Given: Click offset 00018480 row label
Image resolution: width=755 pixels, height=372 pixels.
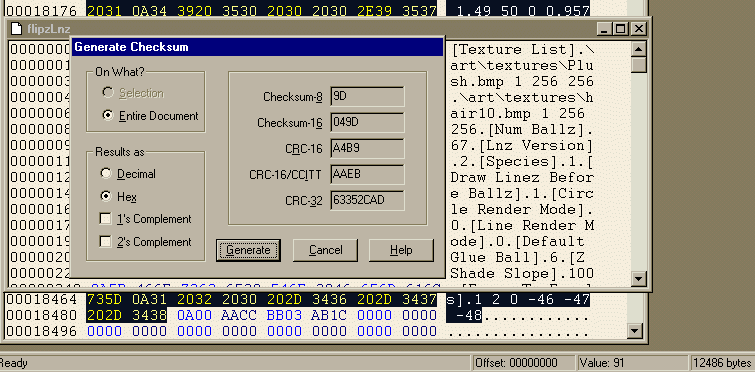Looking at the screenshot, I should pyautogui.click(x=41, y=315).
